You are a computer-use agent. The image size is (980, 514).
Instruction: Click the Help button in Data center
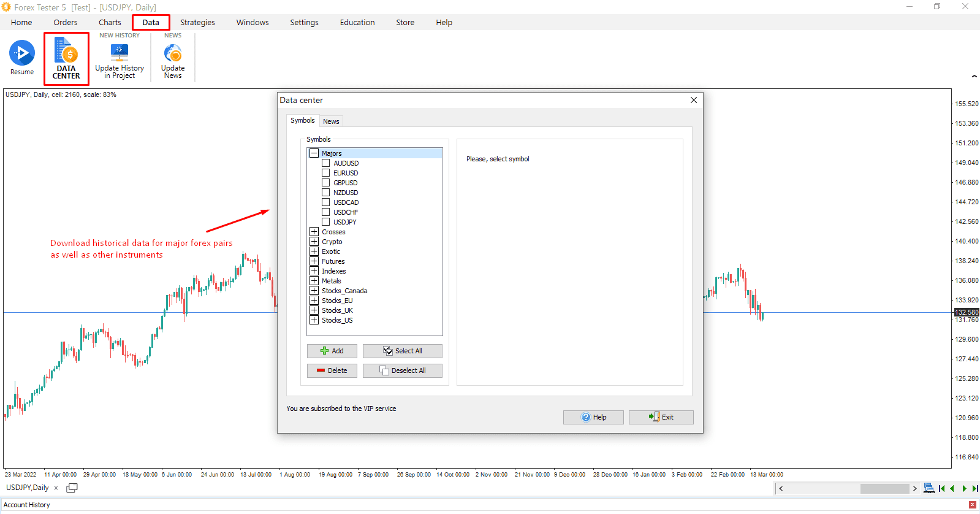(x=593, y=417)
